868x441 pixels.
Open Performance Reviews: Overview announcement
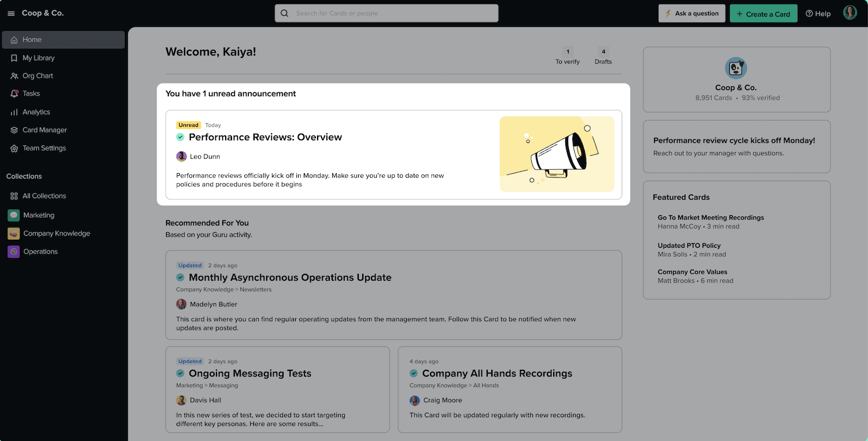pos(265,137)
